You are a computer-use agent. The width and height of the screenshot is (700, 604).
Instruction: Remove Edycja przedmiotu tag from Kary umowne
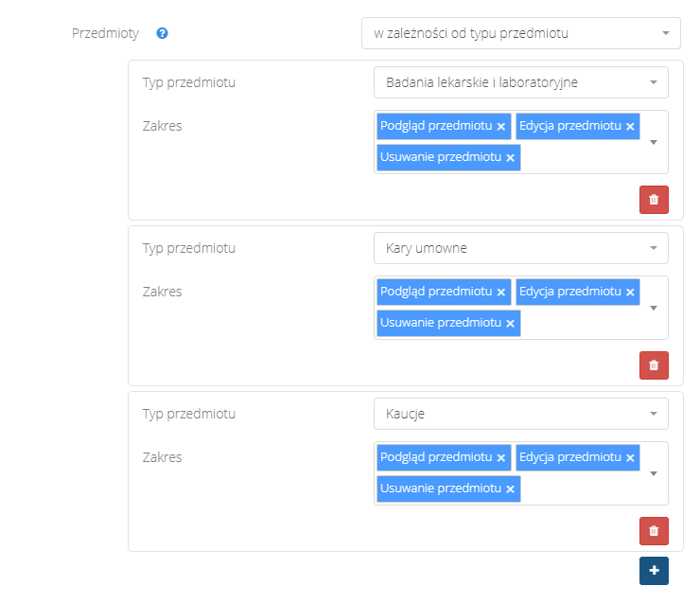coord(630,292)
